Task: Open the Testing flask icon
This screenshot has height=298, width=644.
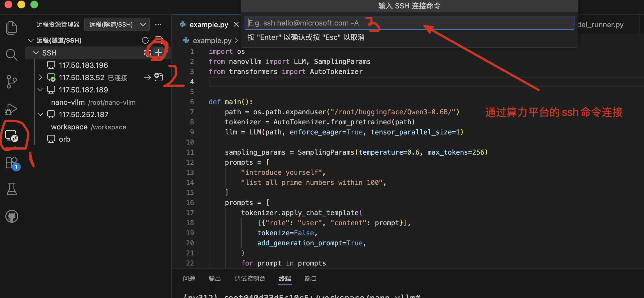Action: 12,189
